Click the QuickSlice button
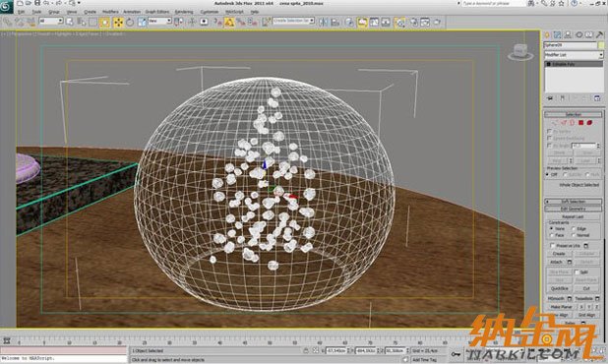This screenshot has height=364, width=608. [559, 288]
